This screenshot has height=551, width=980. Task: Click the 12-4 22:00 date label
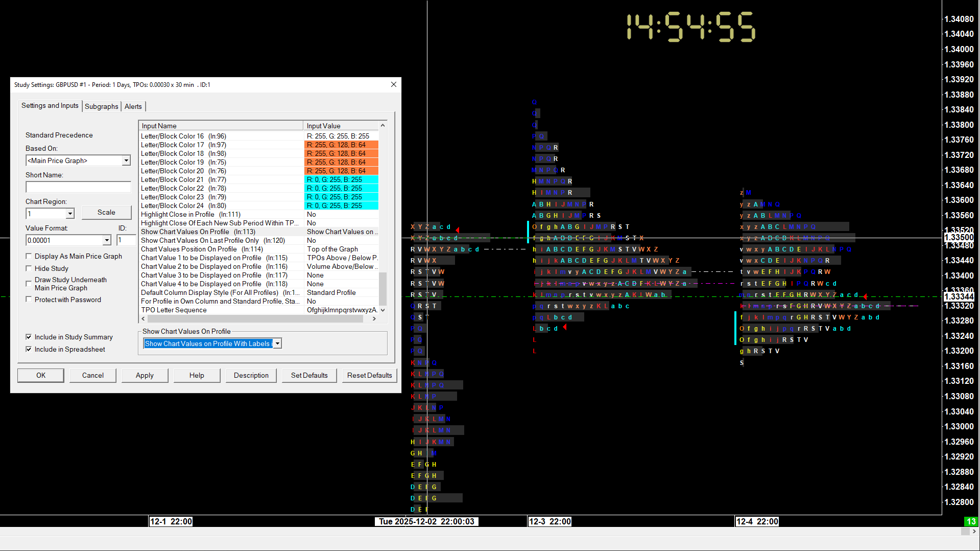coord(757,521)
